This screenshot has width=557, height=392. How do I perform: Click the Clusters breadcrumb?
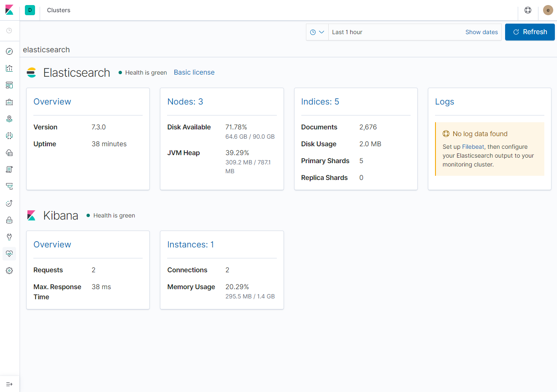(x=59, y=10)
